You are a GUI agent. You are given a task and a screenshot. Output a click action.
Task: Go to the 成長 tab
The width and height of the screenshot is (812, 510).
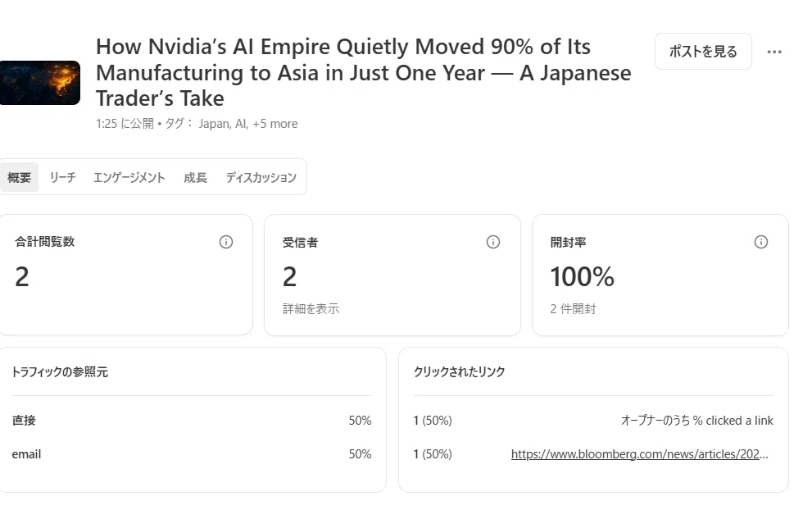(195, 177)
